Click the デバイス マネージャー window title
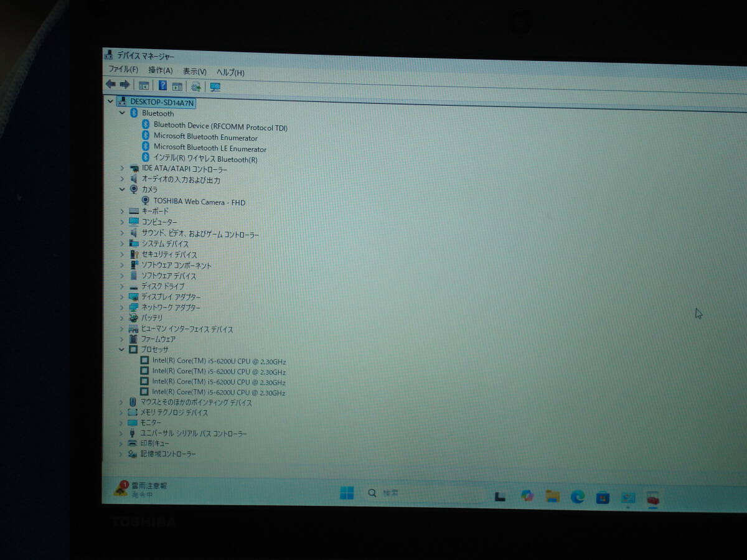 (146, 56)
